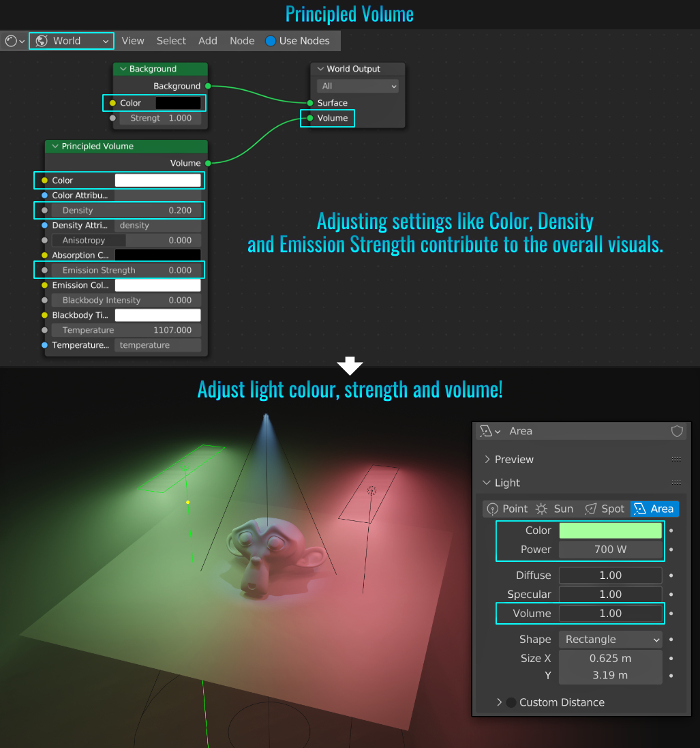
Task: Open the Absorption Color swatch
Action: (158, 255)
